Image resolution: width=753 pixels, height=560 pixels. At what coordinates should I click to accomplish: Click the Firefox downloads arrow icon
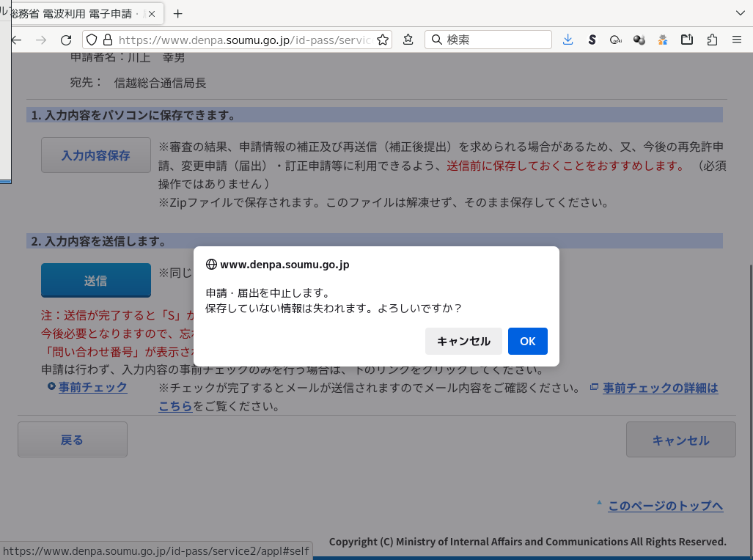point(567,40)
